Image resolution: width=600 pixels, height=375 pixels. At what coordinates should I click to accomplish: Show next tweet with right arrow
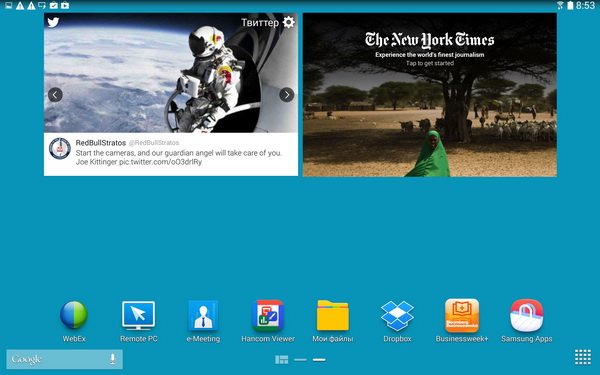tap(287, 95)
